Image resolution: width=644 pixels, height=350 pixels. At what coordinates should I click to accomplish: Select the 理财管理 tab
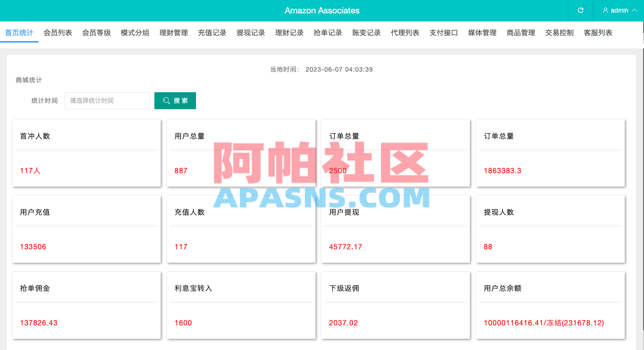(174, 33)
